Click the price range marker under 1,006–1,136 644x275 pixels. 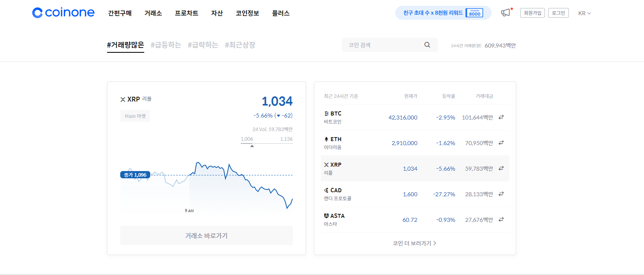(x=252, y=146)
